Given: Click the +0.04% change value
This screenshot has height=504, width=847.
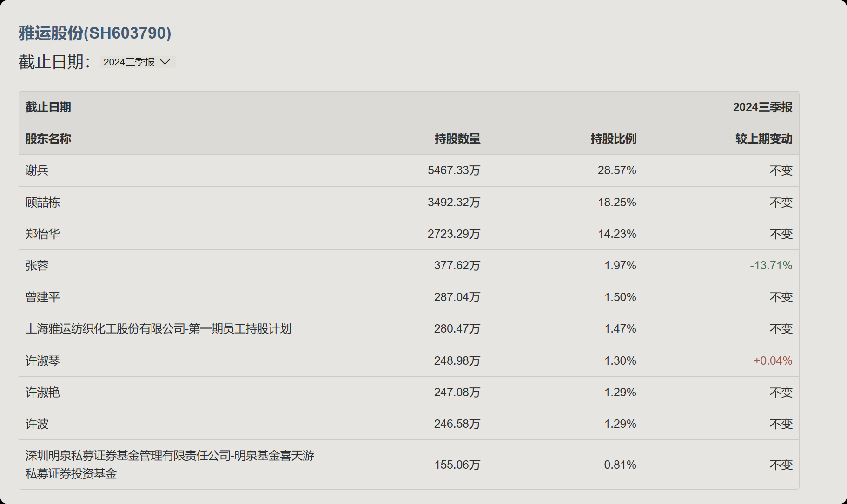Looking at the screenshot, I should (773, 361).
